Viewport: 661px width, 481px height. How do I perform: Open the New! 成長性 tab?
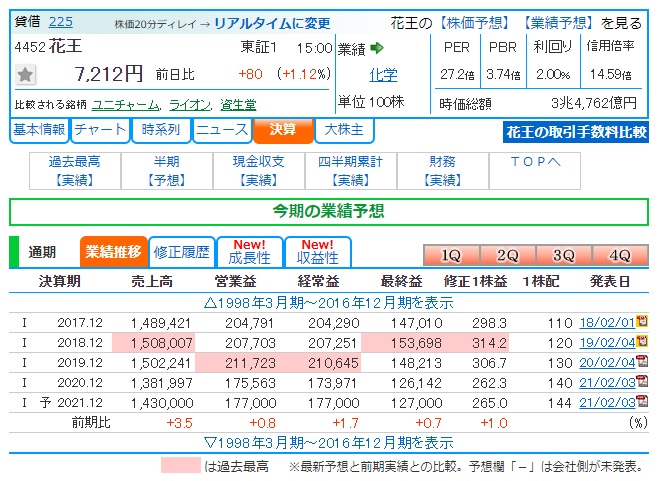click(x=250, y=252)
